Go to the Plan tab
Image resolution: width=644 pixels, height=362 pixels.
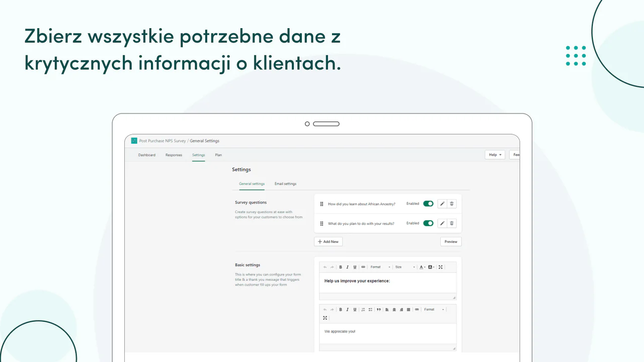tap(218, 155)
